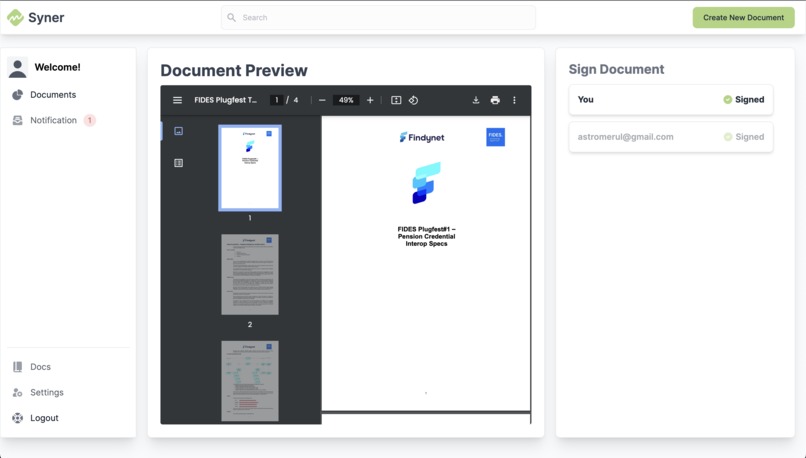
Task: Select page 2 thumbnail
Action: click(x=250, y=274)
